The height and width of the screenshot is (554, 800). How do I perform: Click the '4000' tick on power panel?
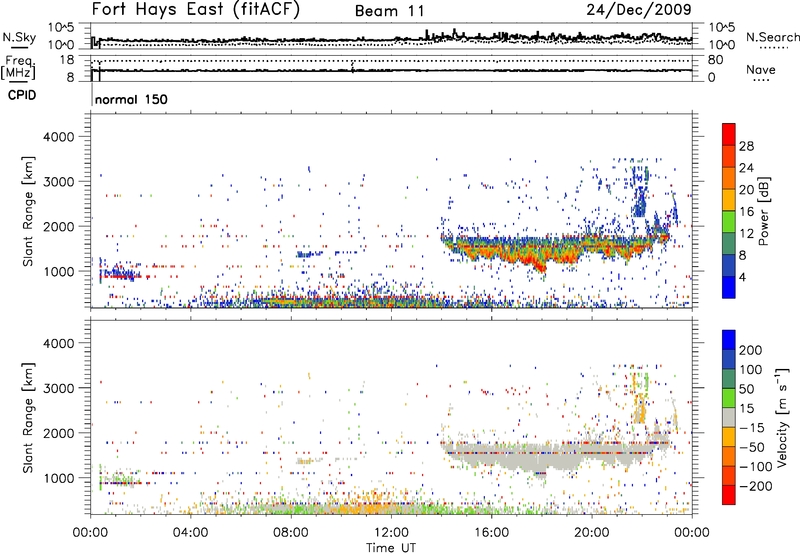tap(58, 137)
